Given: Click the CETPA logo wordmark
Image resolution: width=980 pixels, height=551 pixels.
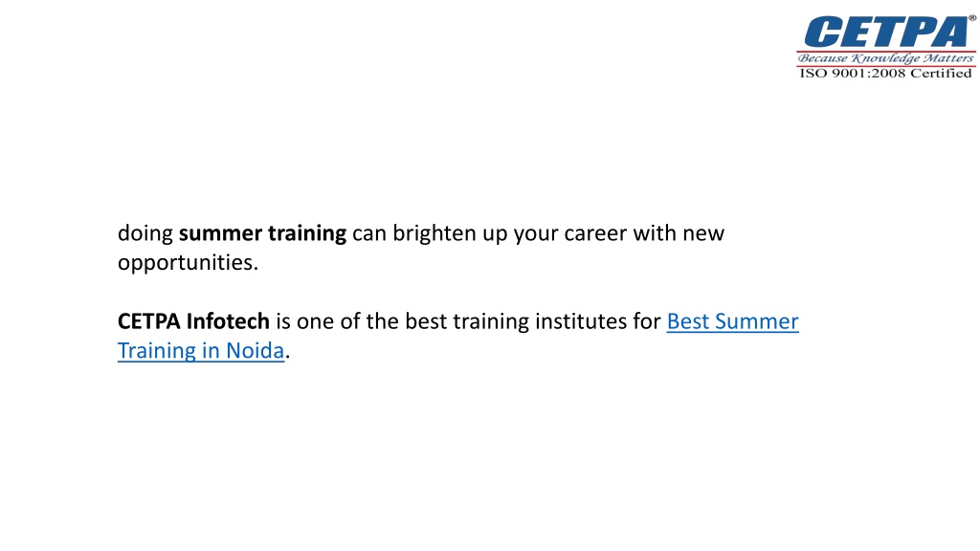Looking at the screenshot, I should (x=887, y=33).
